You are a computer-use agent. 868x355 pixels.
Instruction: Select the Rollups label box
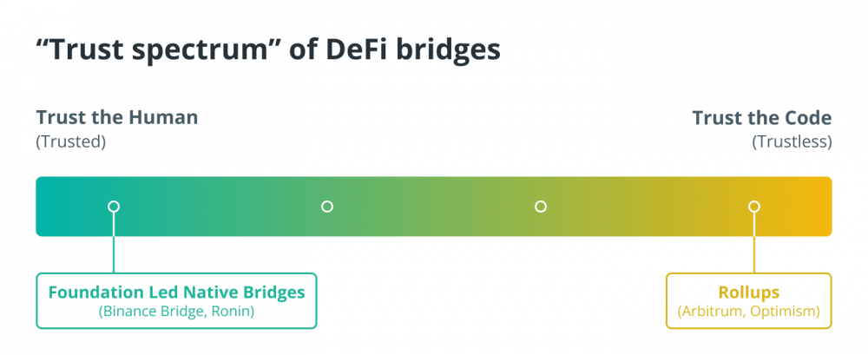[748, 300]
